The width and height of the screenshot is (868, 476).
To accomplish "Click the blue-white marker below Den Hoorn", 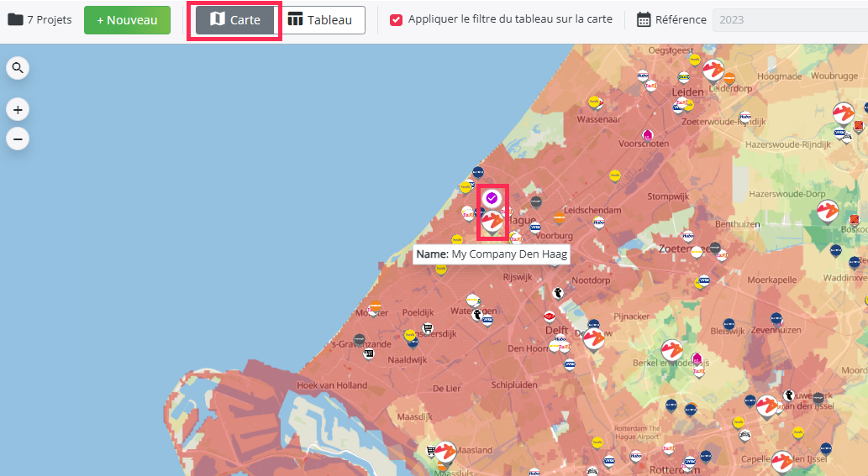I will (x=569, y=364).
